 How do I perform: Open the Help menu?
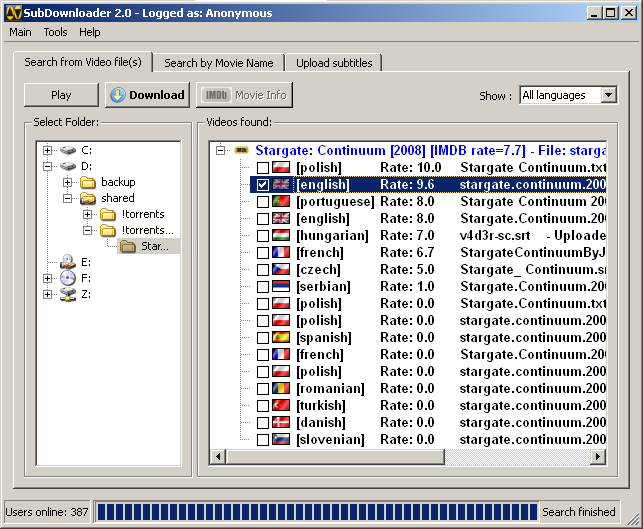point(90,32)
